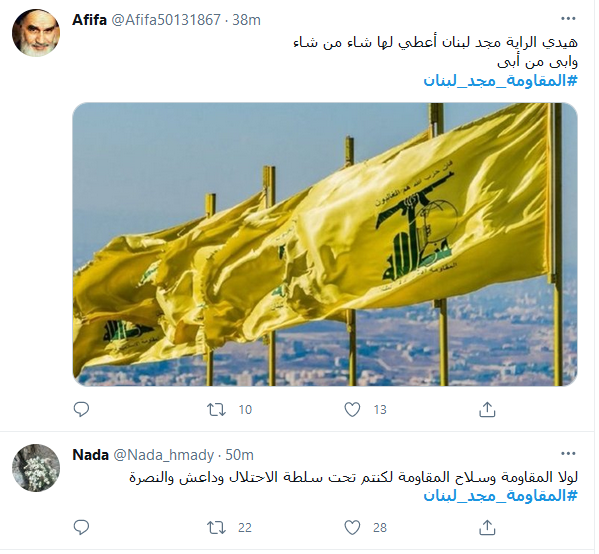
Task: Open the @Nada_hmady handle link
Action: click(164, 455)
